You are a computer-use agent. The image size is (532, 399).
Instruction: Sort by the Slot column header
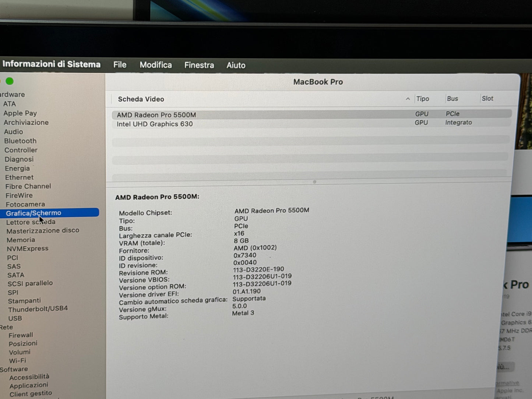click(x=487, y=98)
